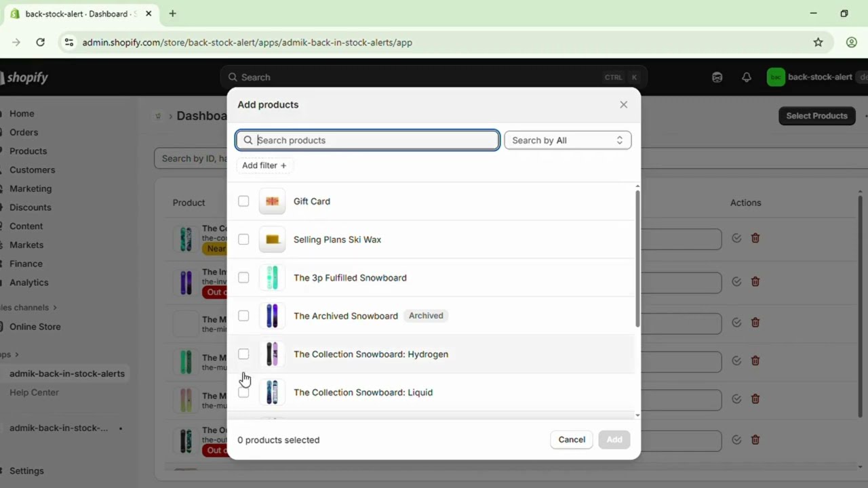Check The 3p Fulfilled Snowboard checkbox
The height and width of the screenshot is (488, 868).
[243, 278]
